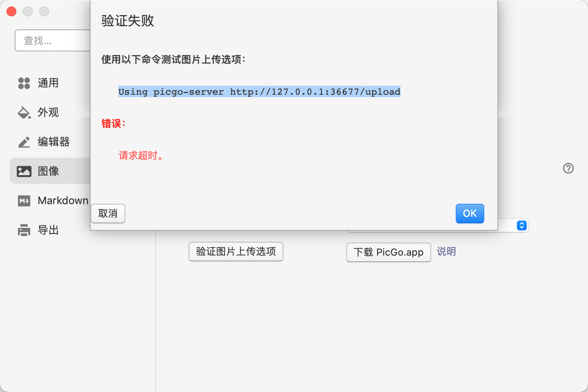
Task: Select the 图像 preferences section
Action: coord(50,171)
